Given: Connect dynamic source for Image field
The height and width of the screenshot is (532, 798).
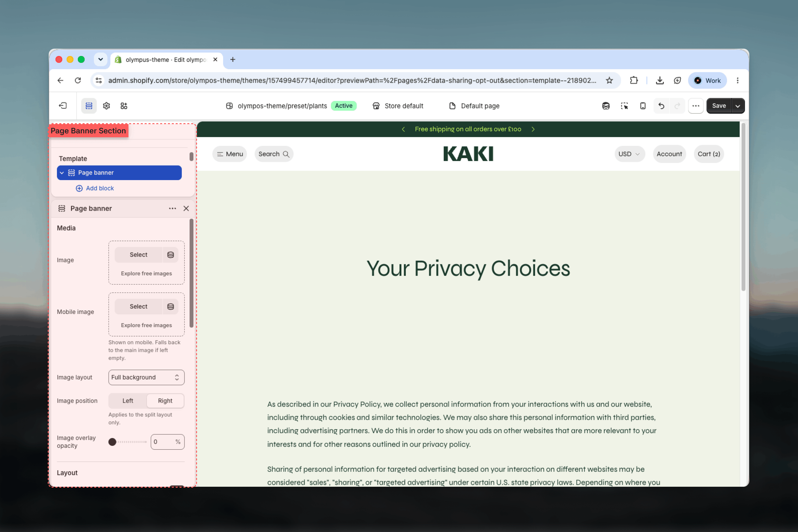Looking at the screenshot, I should [x=171, y=255].
